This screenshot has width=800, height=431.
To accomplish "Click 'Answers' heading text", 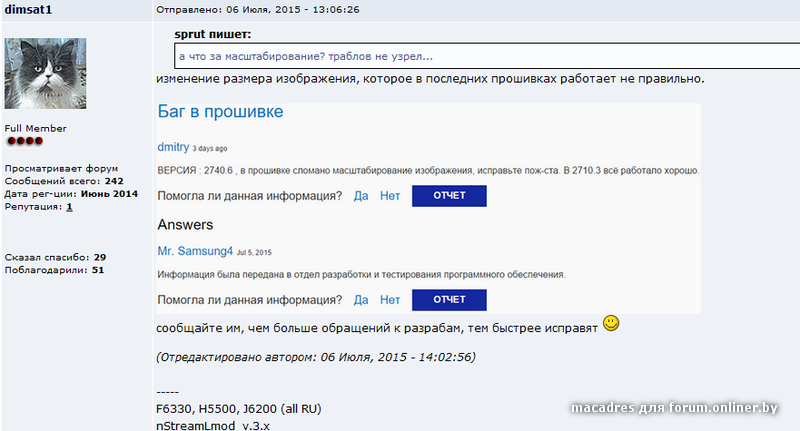I will point(185,225).
